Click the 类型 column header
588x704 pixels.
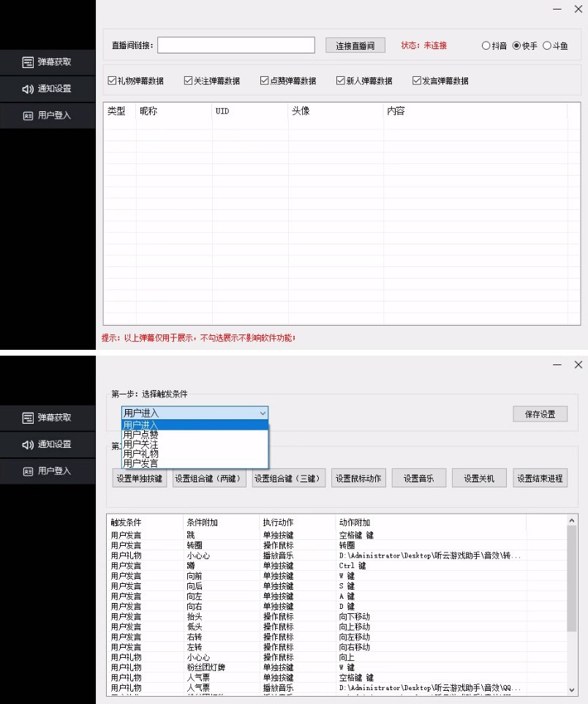click(x=119, y=111)
